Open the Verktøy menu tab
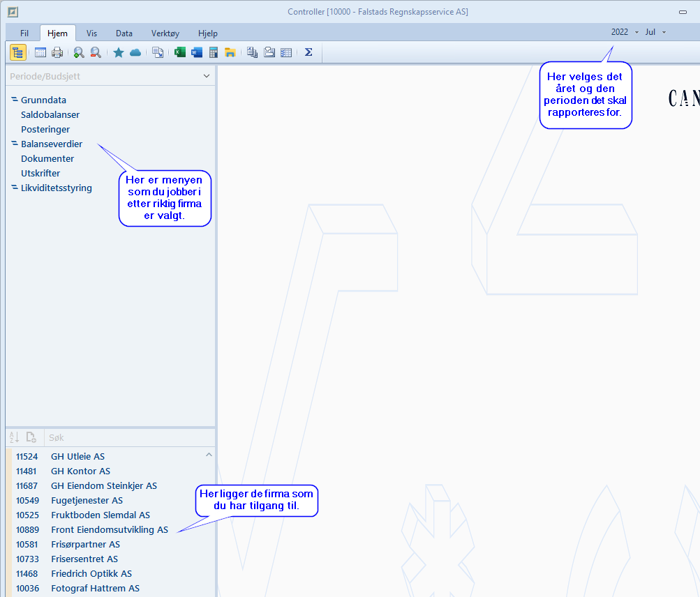The image size is (700, 597). (x=165, y=33)
